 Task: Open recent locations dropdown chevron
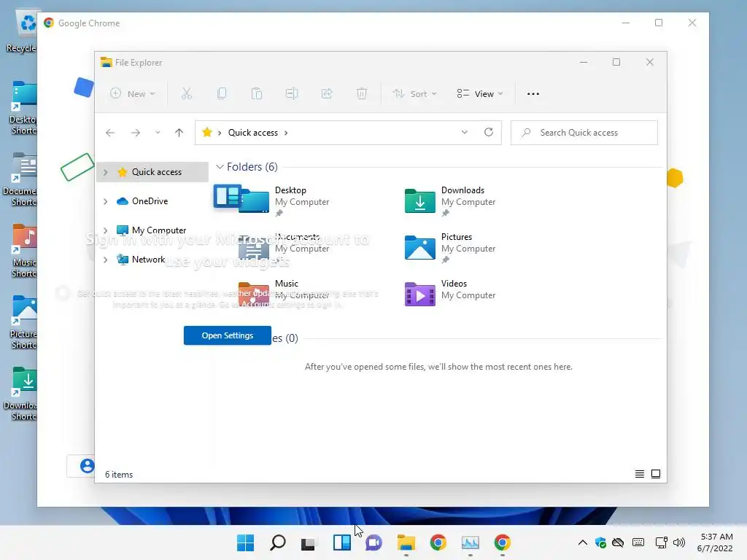158,133
